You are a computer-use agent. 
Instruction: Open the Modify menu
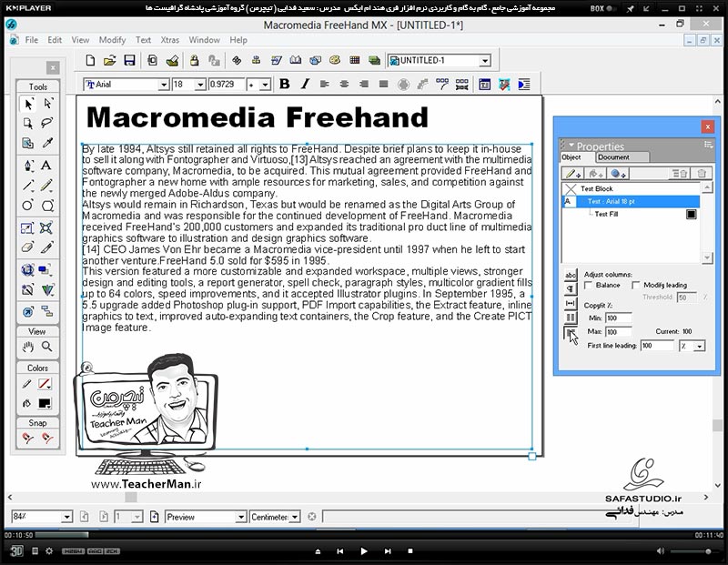coord(112,40)
